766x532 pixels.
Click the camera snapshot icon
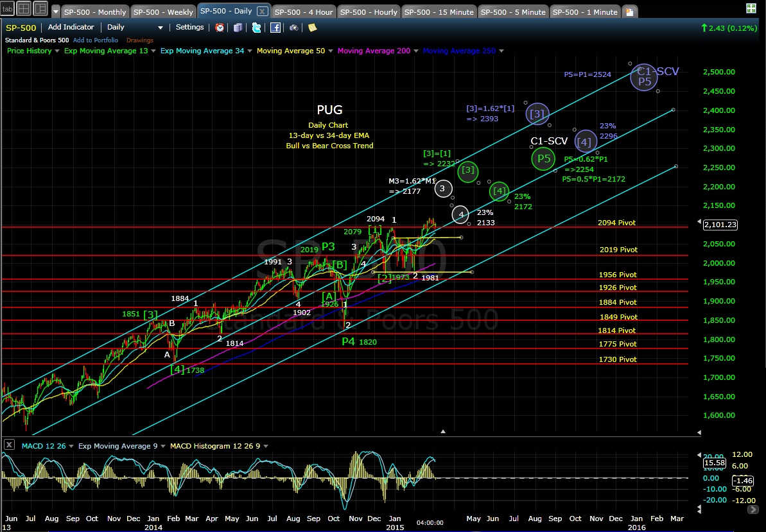293,28
